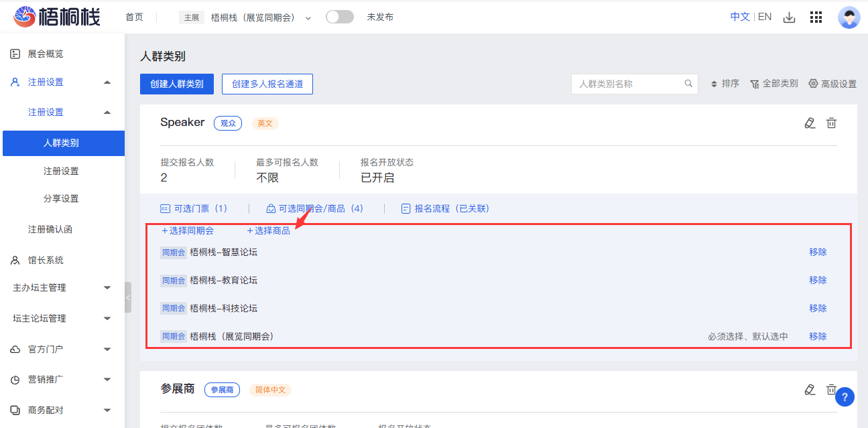Expand the 主办坛主管理 sidebar section
Screen dimensions: 868x428
pos(107,288)
